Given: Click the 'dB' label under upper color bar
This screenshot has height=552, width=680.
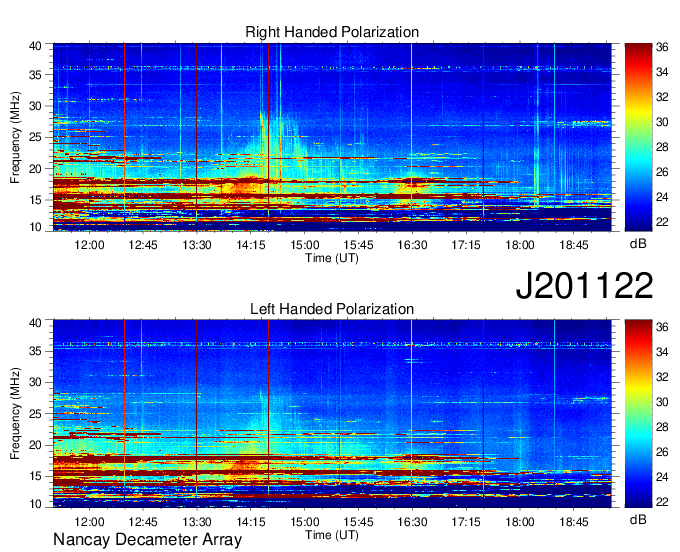Looking at the screenshot, I should (x=638, y=244).
